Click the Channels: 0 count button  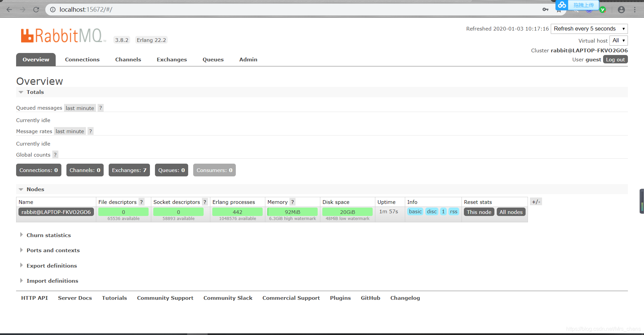point(85,170)
